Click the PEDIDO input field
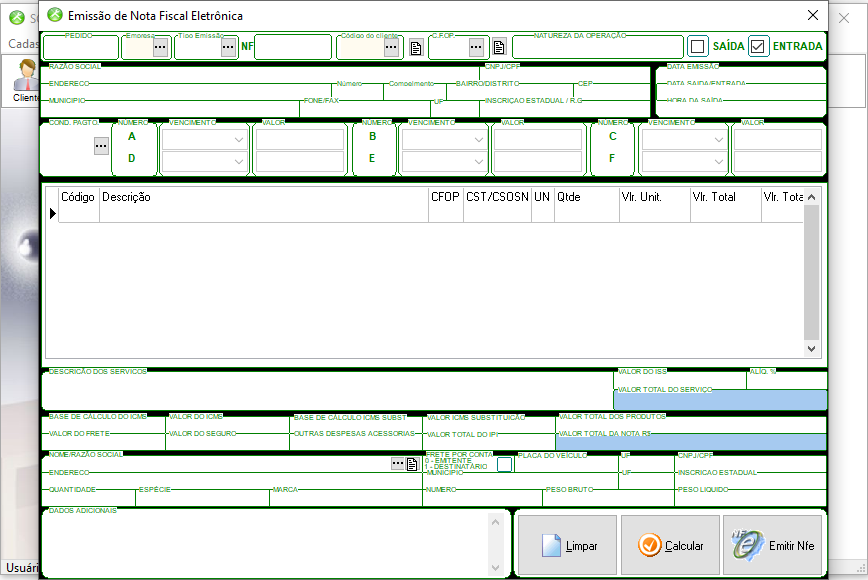Viewport: 868px width, 580px height. point(81,48)
